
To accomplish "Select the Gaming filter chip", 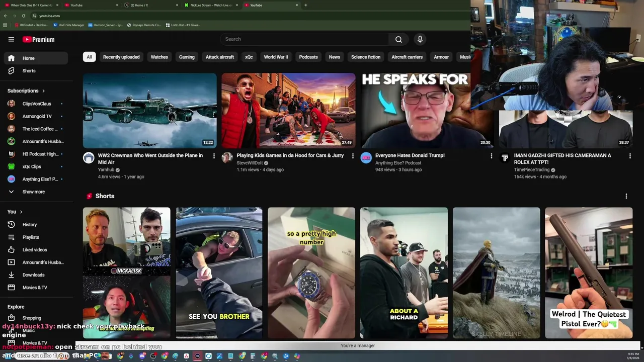I will 187,57.
